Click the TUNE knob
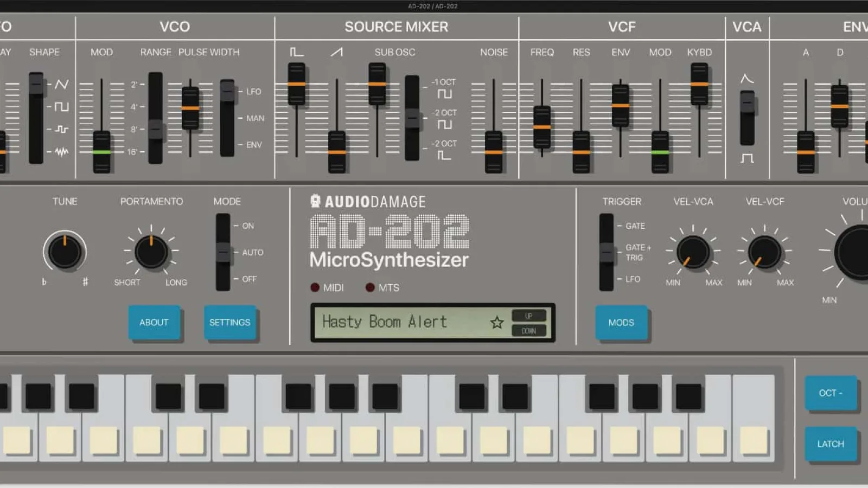The width and height of the screenshot is (868, 488). (65, 252)
